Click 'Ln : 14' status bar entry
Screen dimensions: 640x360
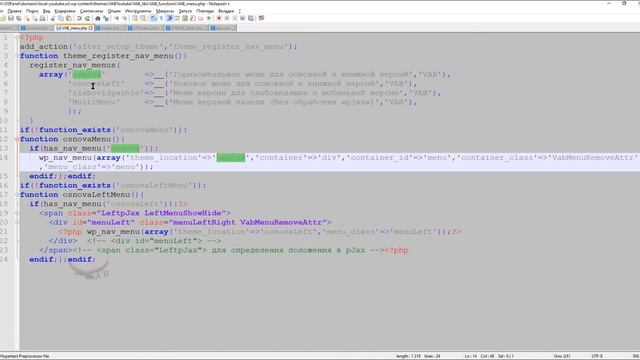pos(471,356)
